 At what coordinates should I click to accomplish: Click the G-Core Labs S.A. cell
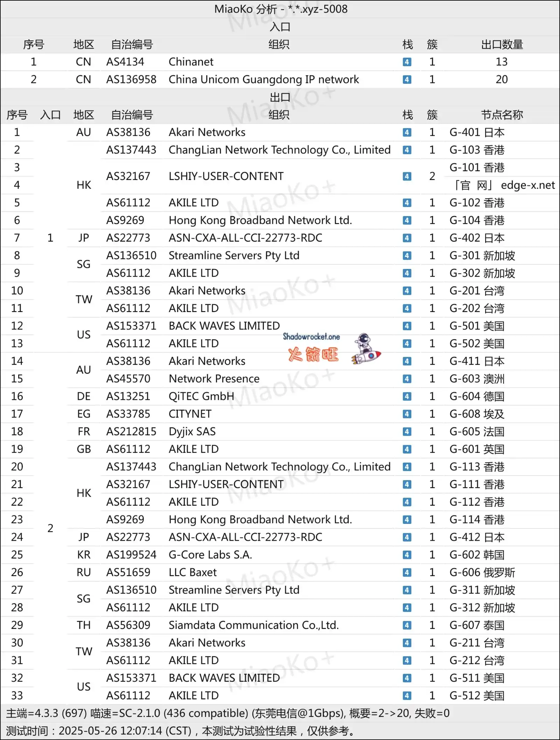pos(210,555)
